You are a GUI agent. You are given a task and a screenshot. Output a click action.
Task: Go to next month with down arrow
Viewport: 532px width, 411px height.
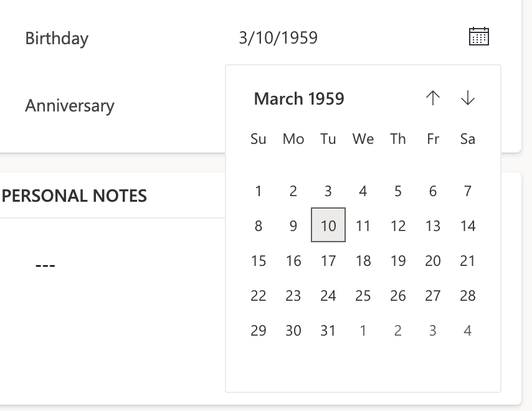(x=468, y=98)
